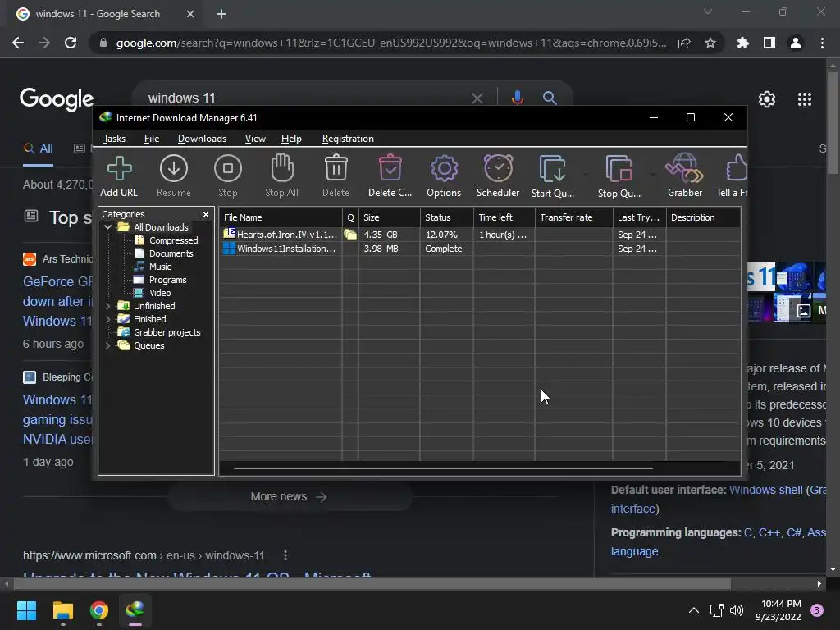840x630 pixels.
Task: Open the Downloads menu
Action: coord(202,139)
